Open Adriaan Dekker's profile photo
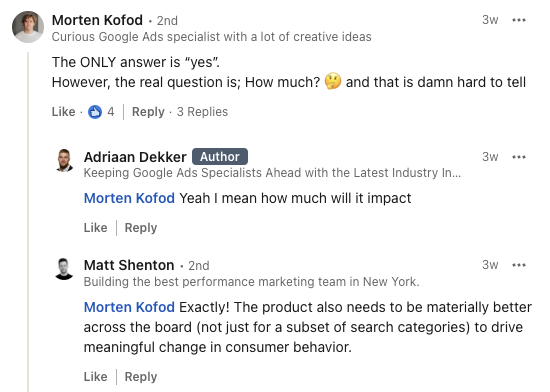Image resolution: width=550 pixels, height=392 pixels. pos(64,161)
